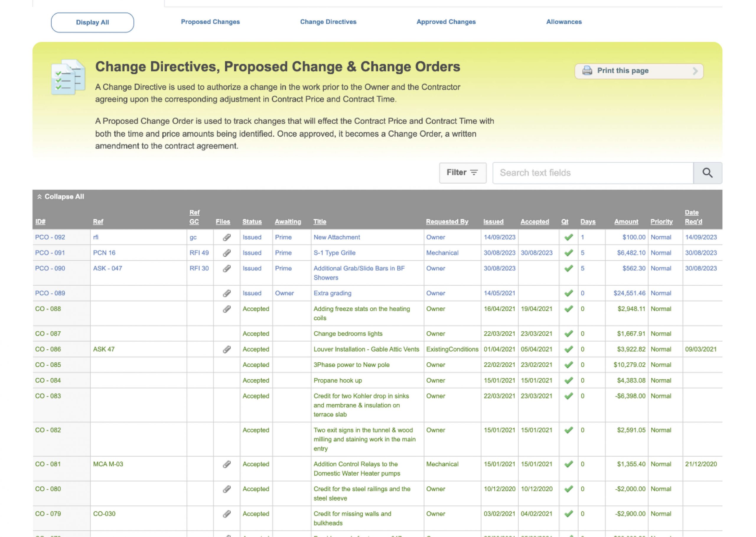The image size is (756, 537).
Task: Click the print icon on Print this page
Action: pyautogui.click(x=587, y=71)
